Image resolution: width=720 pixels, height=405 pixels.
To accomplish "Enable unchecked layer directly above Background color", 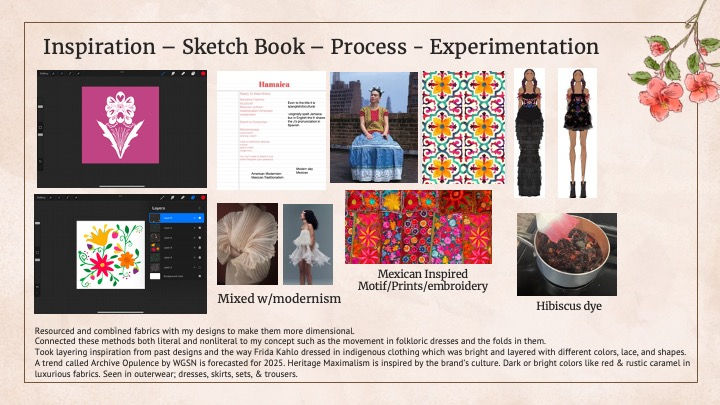I will pyautogui.click(x=199, y=267).
